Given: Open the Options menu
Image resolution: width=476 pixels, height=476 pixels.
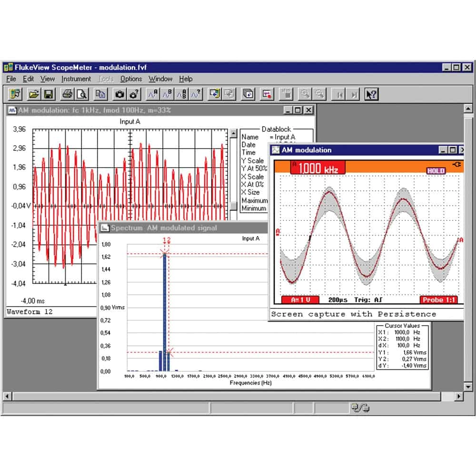Looking at the screenshot, I should (131, 79).
